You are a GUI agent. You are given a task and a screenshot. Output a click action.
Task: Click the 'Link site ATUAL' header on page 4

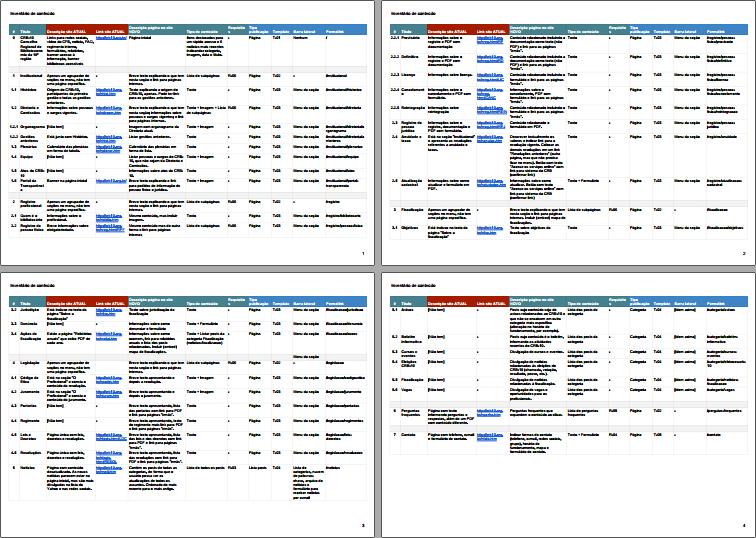(492, 304)
